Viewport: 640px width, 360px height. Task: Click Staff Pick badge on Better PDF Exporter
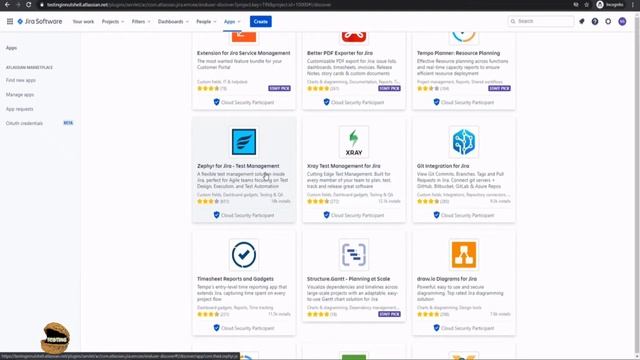[x=389, y=88]
